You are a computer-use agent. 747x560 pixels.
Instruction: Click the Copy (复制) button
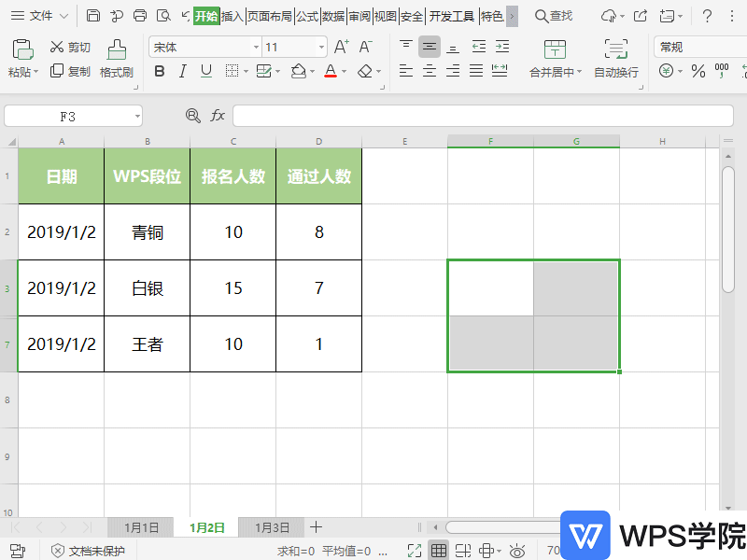pyautogui.click(x=69, y=71)
